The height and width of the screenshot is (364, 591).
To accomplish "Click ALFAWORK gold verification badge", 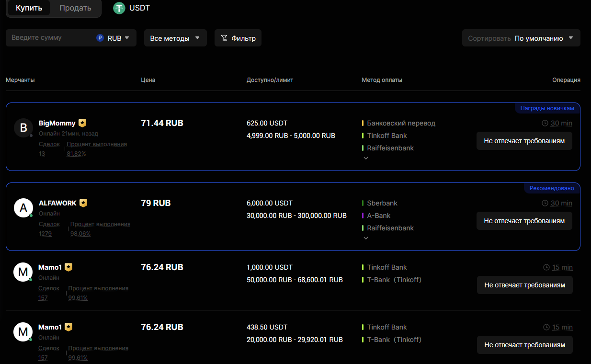I will pos(83,203).
